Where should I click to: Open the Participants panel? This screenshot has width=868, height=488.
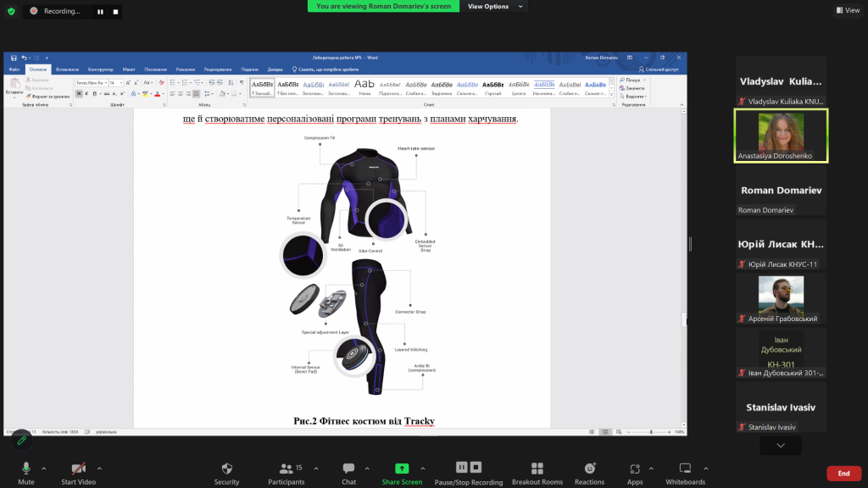pos(287,474)
